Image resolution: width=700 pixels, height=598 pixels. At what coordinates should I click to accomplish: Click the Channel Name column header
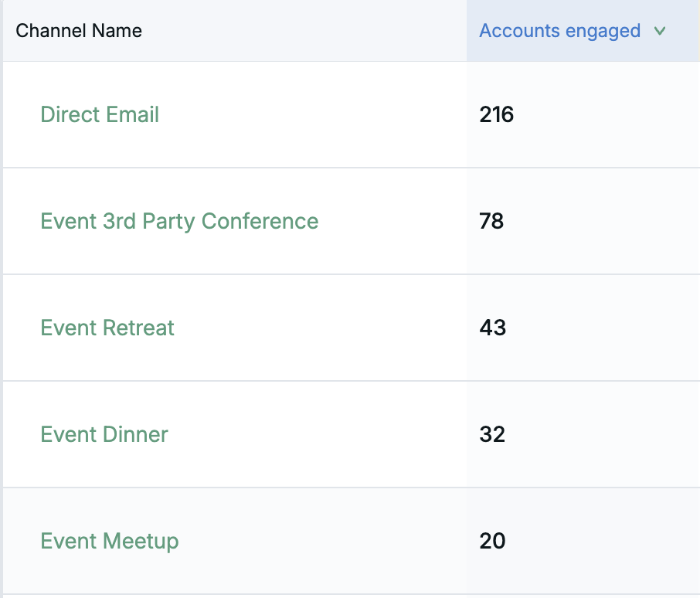[79, 31]
